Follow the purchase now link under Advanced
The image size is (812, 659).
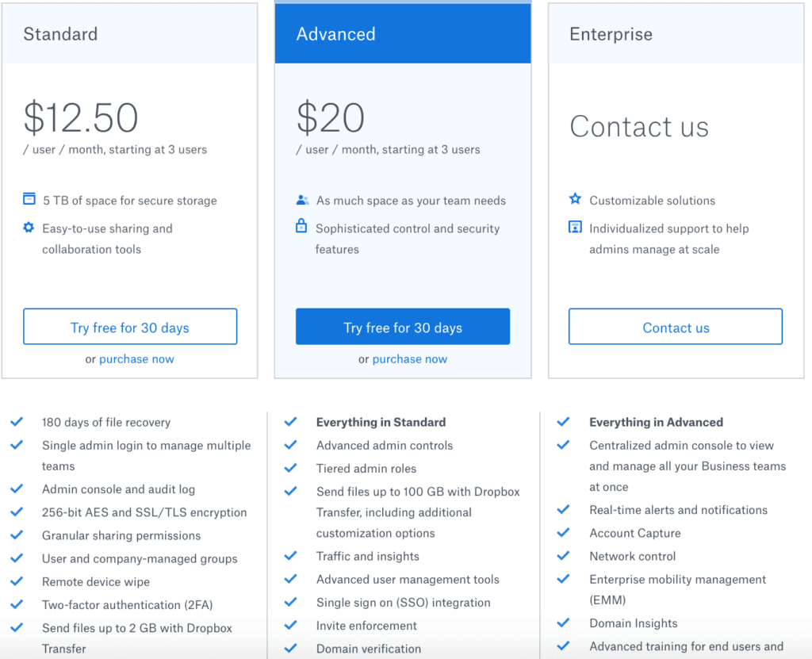(410, 359)
